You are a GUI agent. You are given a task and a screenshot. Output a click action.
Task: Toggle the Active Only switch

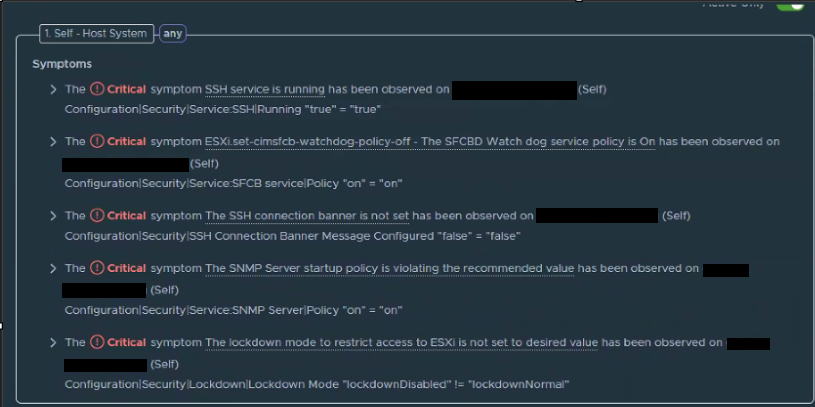(x=790, y=4)
